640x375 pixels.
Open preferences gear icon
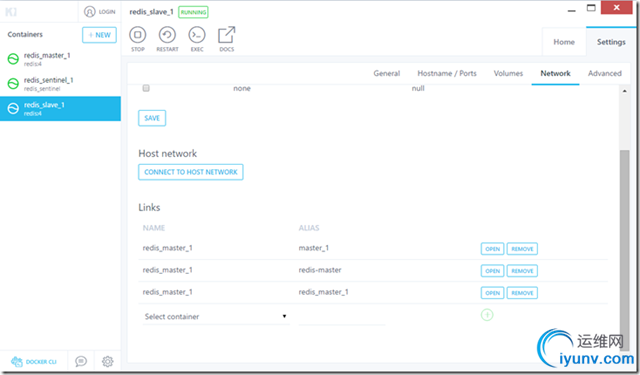coord(107,361)
